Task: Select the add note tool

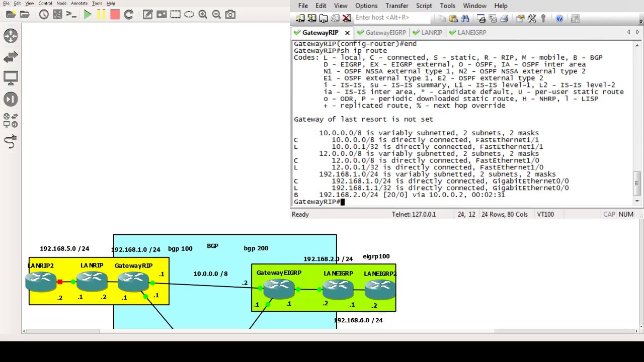Action: pos(147,15)
